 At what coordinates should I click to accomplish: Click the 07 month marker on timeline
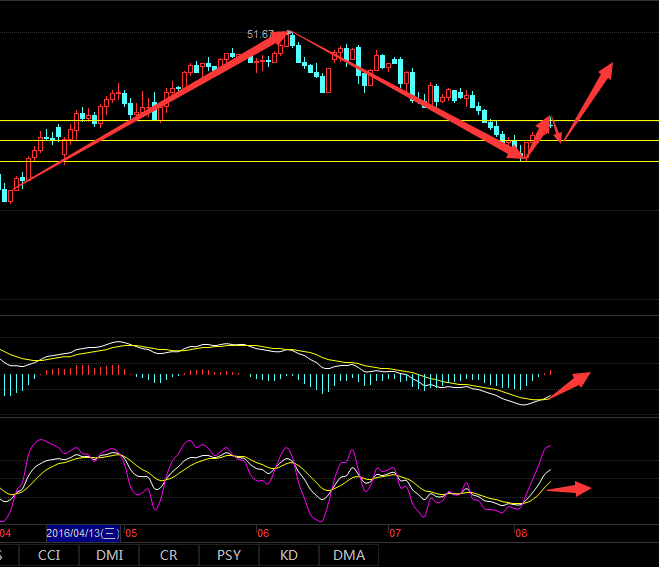point(394,534)
